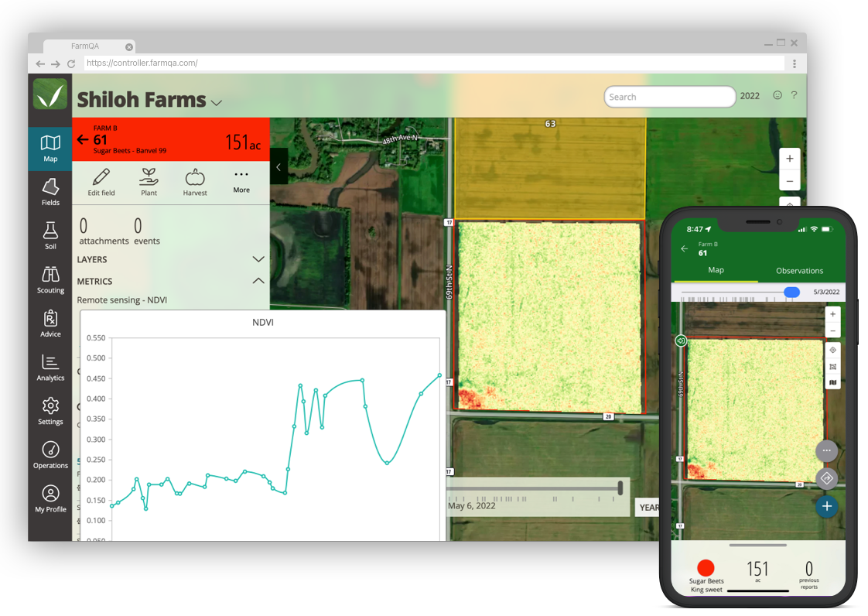Expand the LAYERS section
The height and width of the screenshot is (616, 868).
pyautogui.click(x=258, y=259)
